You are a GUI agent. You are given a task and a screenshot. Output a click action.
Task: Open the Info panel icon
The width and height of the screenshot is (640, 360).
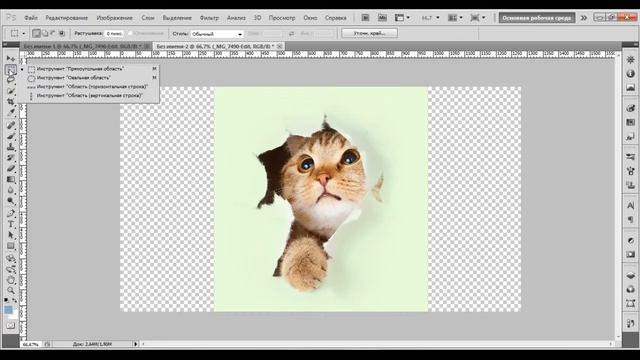click(x=631, y=73)
